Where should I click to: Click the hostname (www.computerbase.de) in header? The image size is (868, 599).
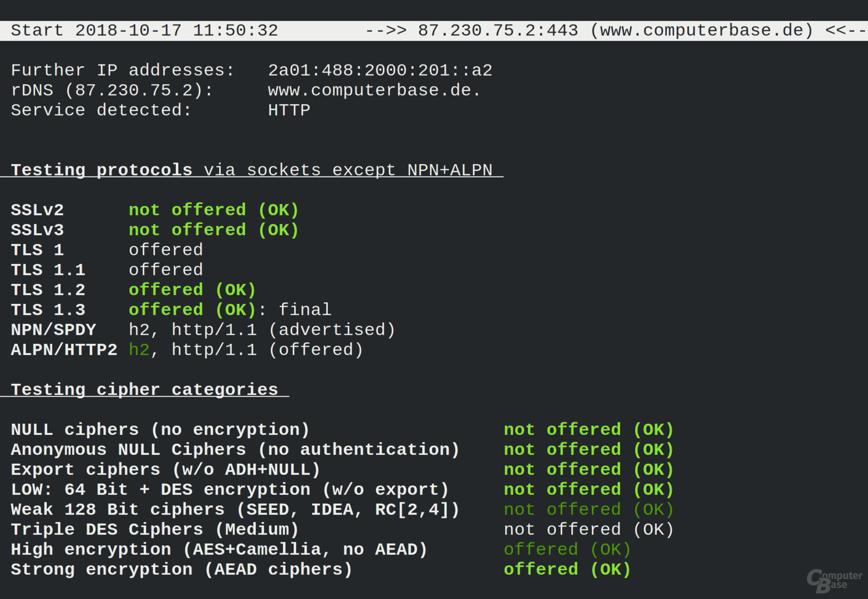702,31
